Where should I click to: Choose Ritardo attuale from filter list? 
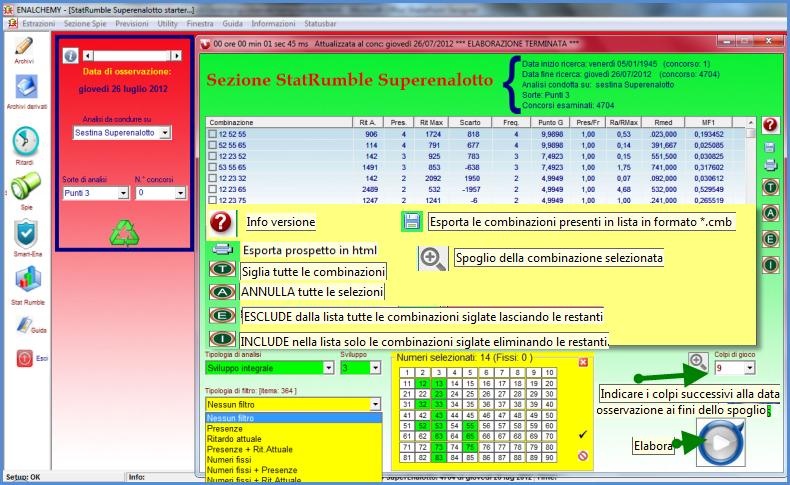pyautogui.click(x=293, y=439)
